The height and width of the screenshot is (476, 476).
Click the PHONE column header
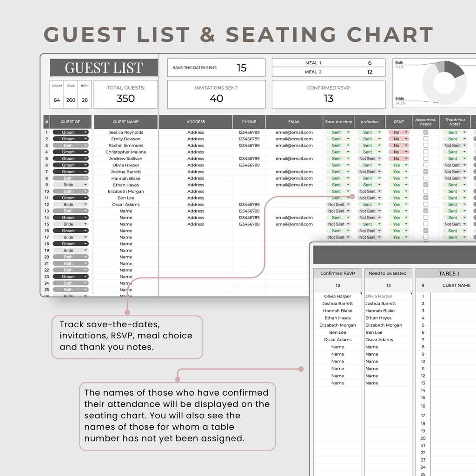click(249, 122)
